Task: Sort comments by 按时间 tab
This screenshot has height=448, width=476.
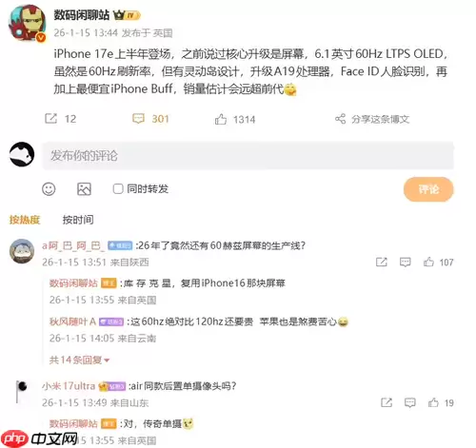Action: 78,220
